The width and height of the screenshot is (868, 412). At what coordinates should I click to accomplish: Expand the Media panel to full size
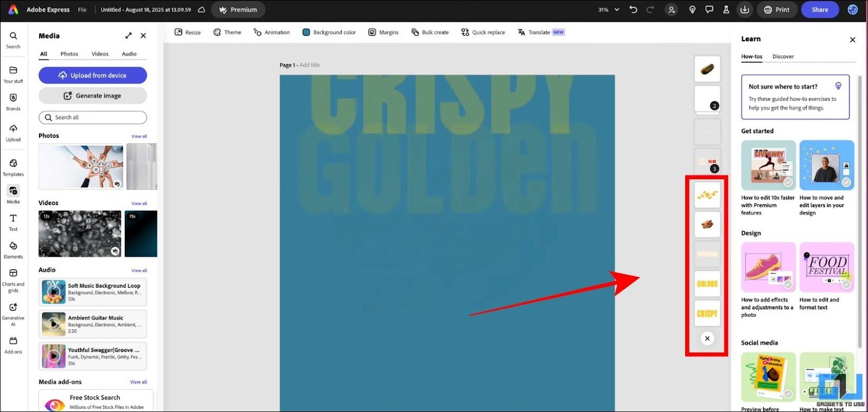pyautogui.click(x=129, y=36)
